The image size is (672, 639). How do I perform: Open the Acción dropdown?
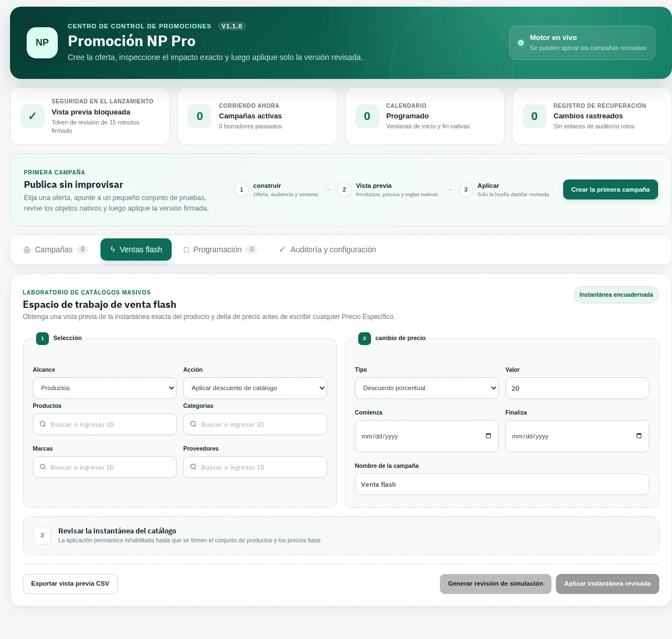(x=255, y=388)
